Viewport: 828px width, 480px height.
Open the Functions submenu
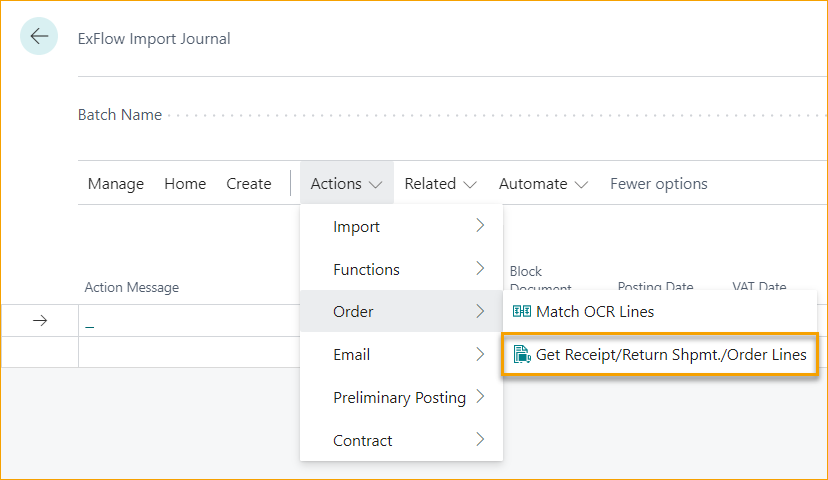coord(401,269)
